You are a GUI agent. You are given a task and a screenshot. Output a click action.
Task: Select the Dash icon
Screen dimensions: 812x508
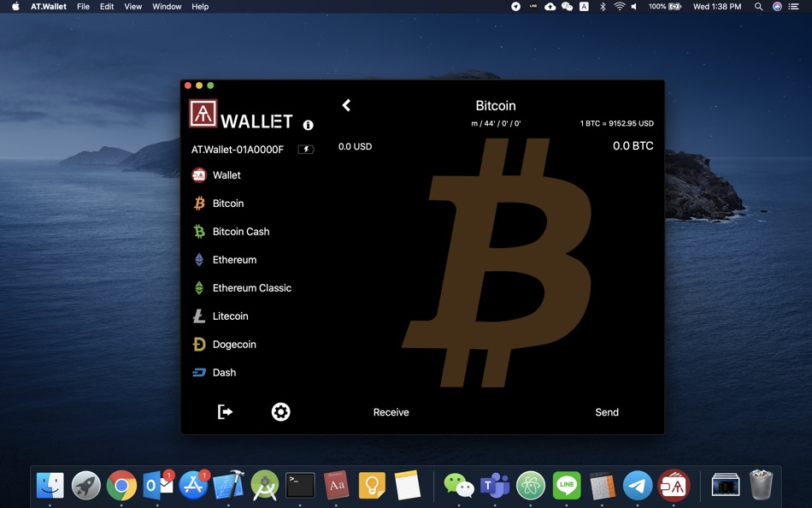(199, 372)
